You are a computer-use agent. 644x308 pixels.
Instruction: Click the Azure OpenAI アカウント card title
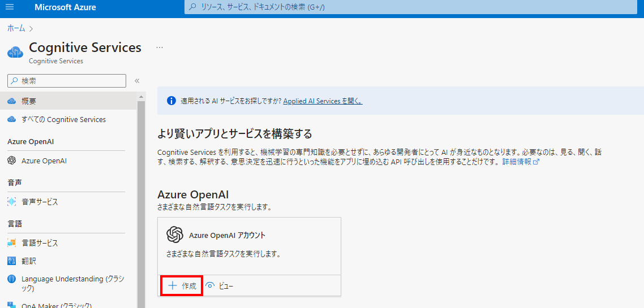[227, 236]
